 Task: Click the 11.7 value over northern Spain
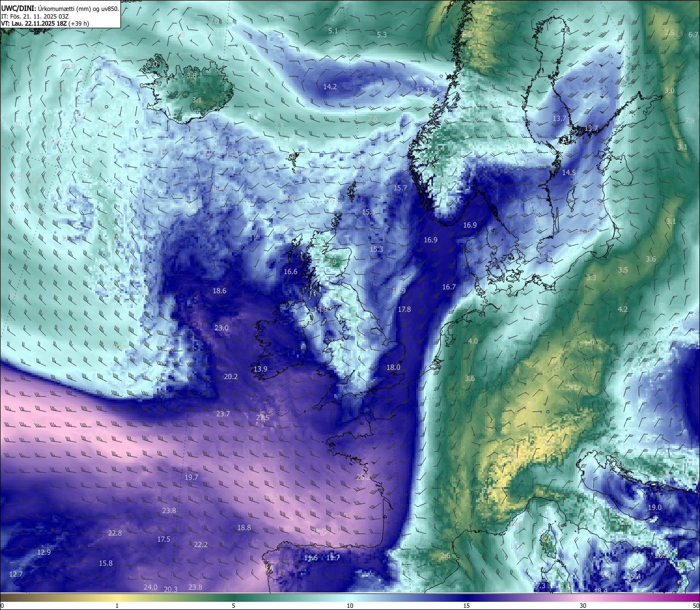click(x=333, y=557)
